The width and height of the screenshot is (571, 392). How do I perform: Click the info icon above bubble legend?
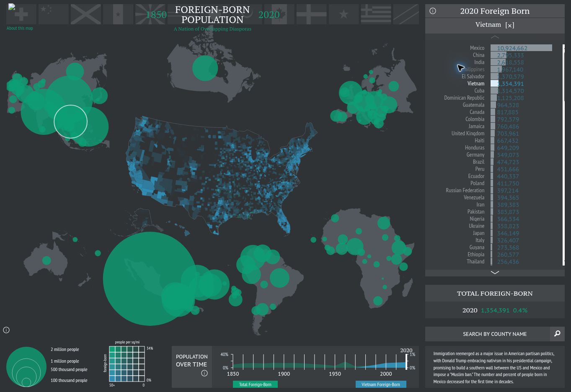tap(6, 330)
